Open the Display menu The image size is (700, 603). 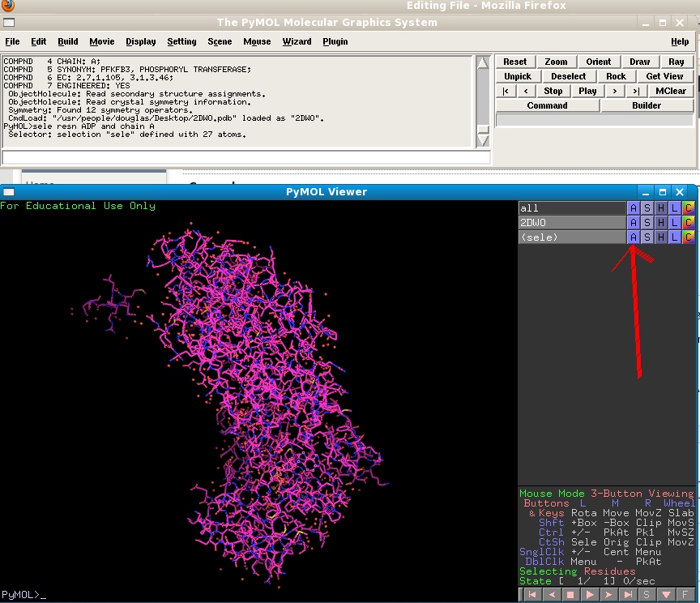[141, 41]
